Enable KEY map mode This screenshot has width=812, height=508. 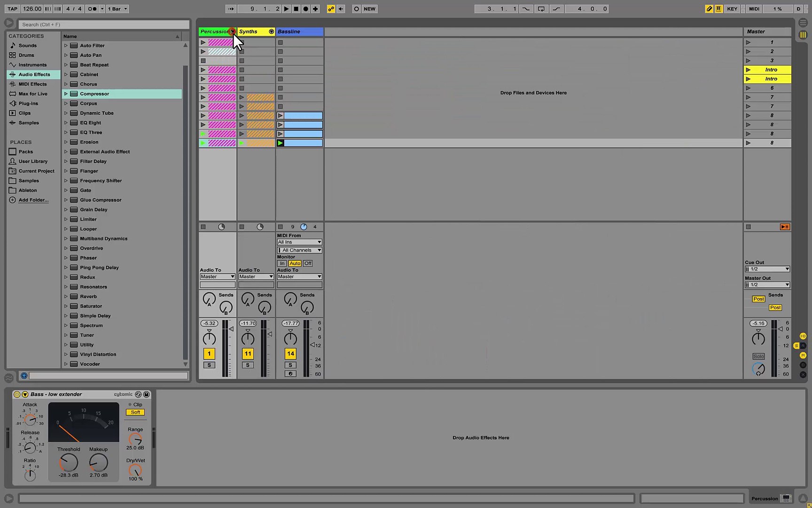point(732,8)
